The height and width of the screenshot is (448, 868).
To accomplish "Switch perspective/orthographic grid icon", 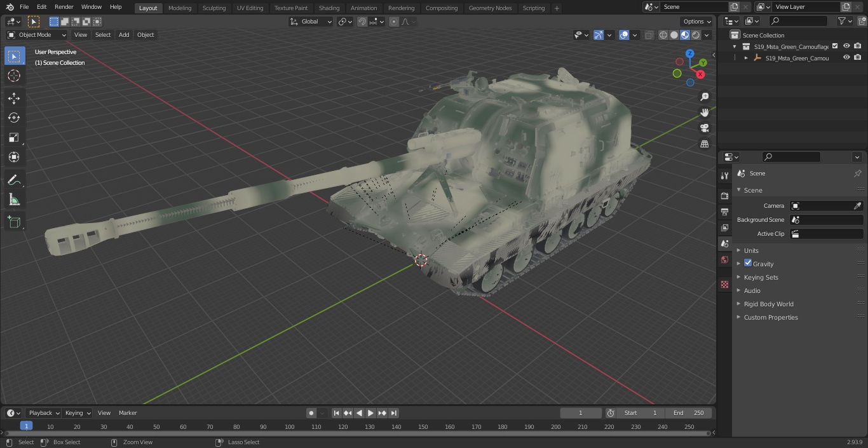I will [x=704, y=144].
